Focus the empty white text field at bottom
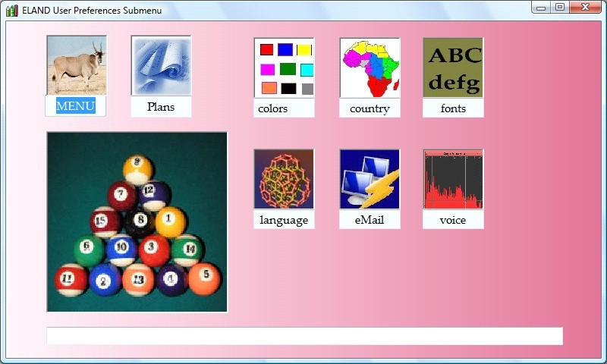This screenshot has width=607, height=364. point(304,336)
